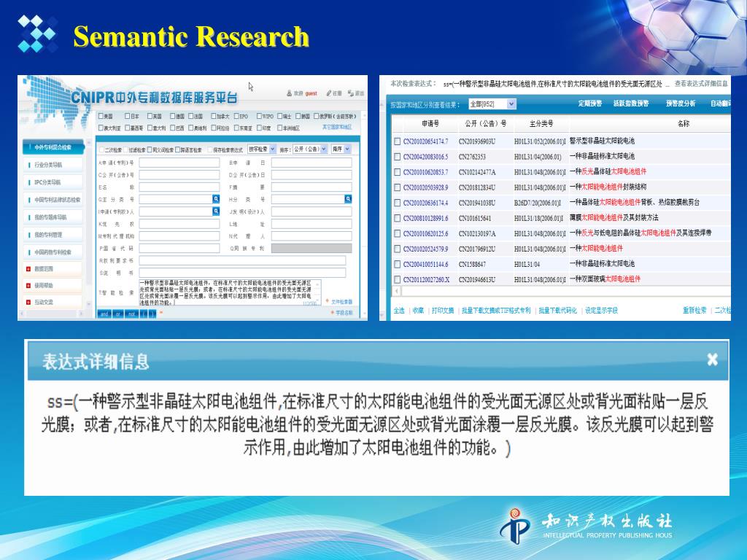Image resolution: width=747 pixels, height=560 pixels.
Task: Open the 全部[952] region dropdown
Action: [x=492, y=104]
